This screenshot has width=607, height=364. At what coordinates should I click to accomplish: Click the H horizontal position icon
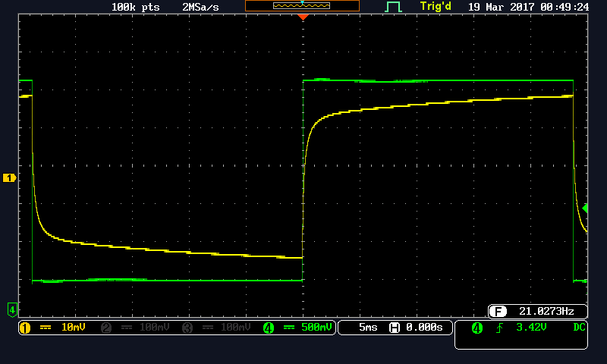coord(395,328)
